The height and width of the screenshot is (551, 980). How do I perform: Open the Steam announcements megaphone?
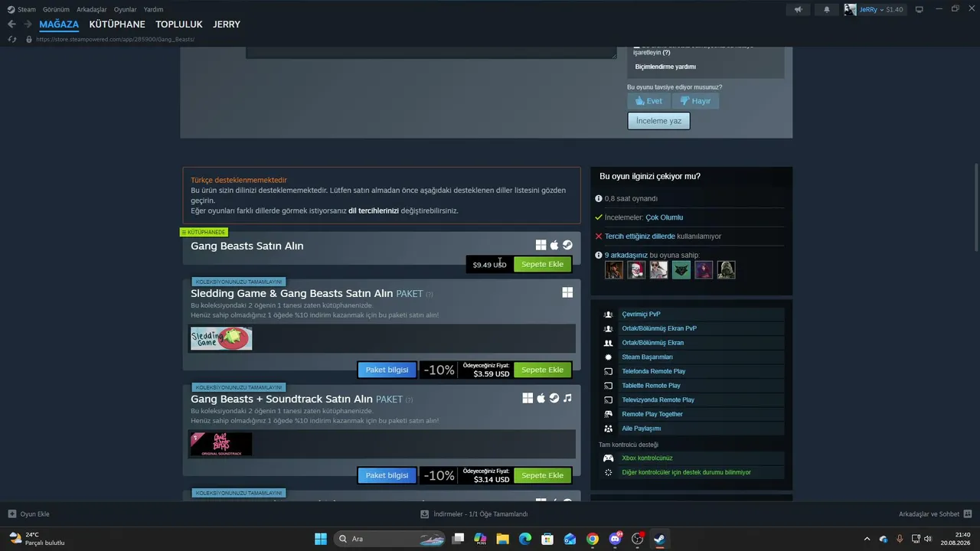click(x=798, y=9)
